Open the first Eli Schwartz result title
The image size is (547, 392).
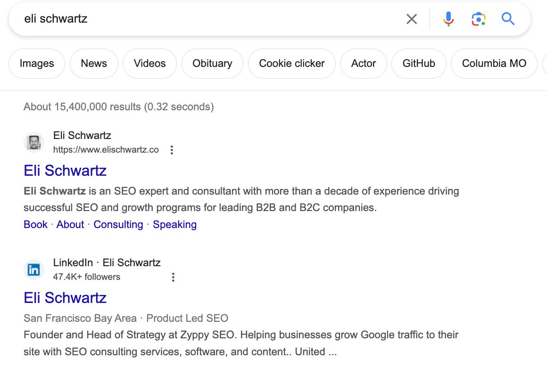coord(65,171)
